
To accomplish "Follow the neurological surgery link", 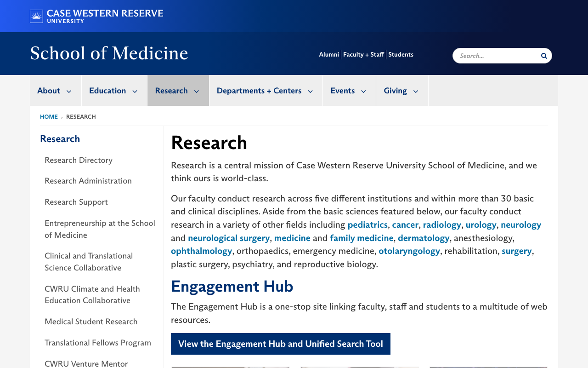I will click(x=229, y=238).
